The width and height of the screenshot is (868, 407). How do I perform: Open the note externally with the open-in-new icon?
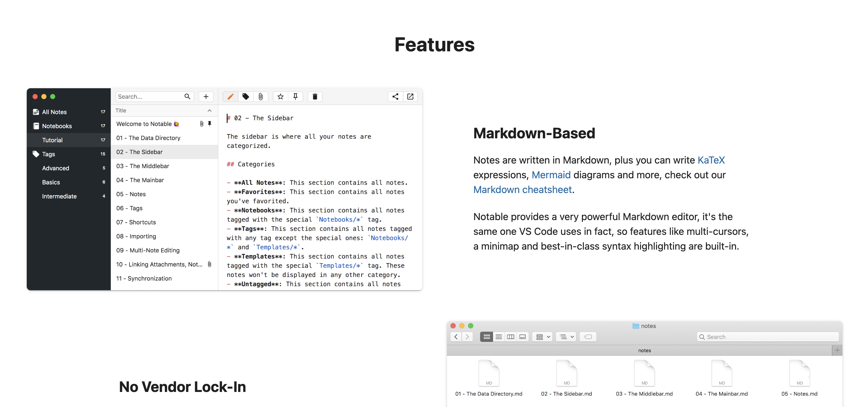tap(410, 97)
